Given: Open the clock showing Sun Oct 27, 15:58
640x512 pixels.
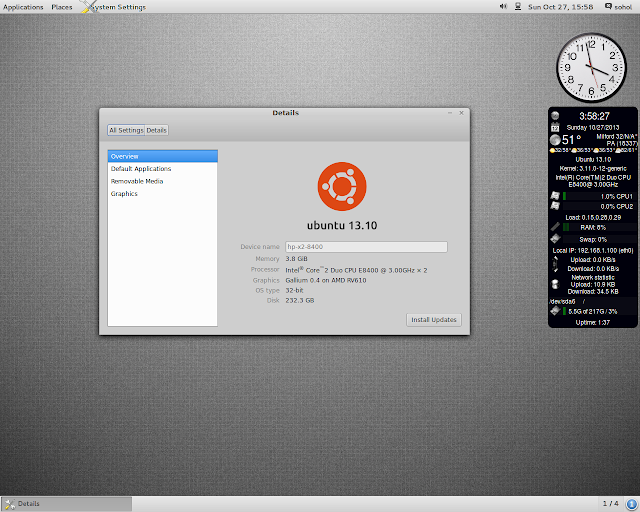Looking at the screenshot, I should click(560, 7).
